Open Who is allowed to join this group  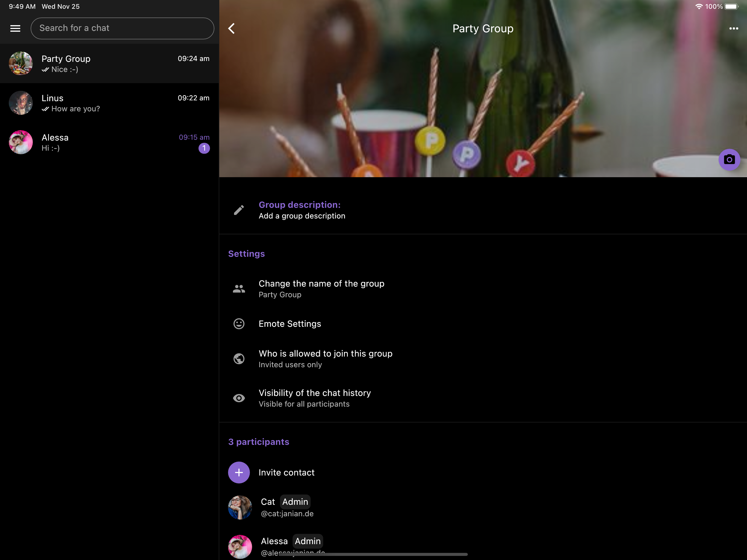325,359
